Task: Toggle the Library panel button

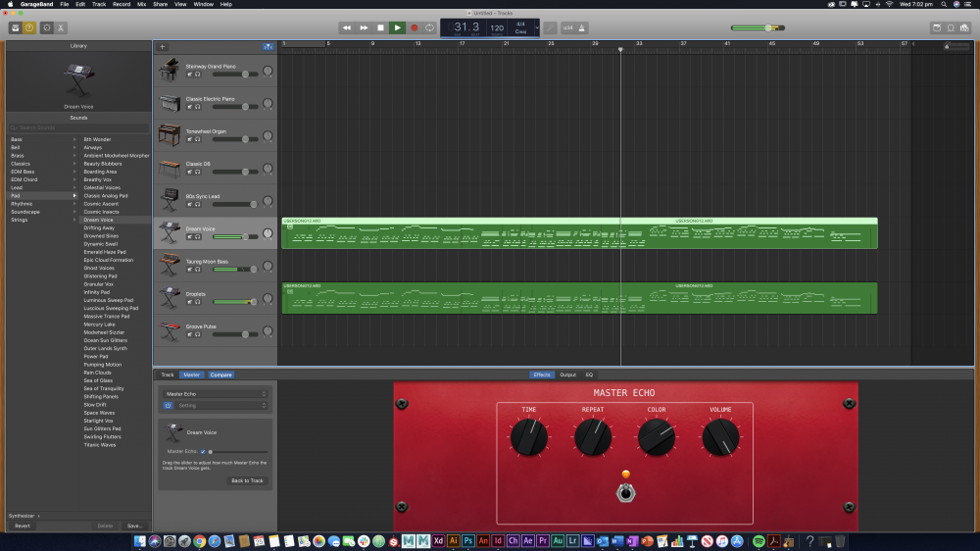Action: point(16,27)
